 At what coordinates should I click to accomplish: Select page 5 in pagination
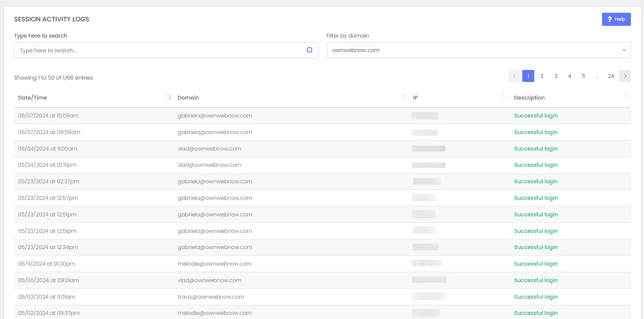tap(583, 76)
